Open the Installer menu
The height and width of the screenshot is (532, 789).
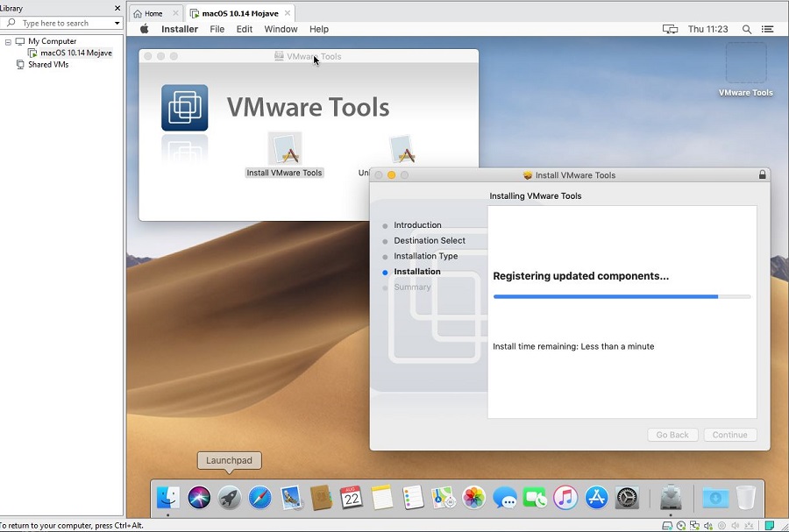[x=180, y=29]
